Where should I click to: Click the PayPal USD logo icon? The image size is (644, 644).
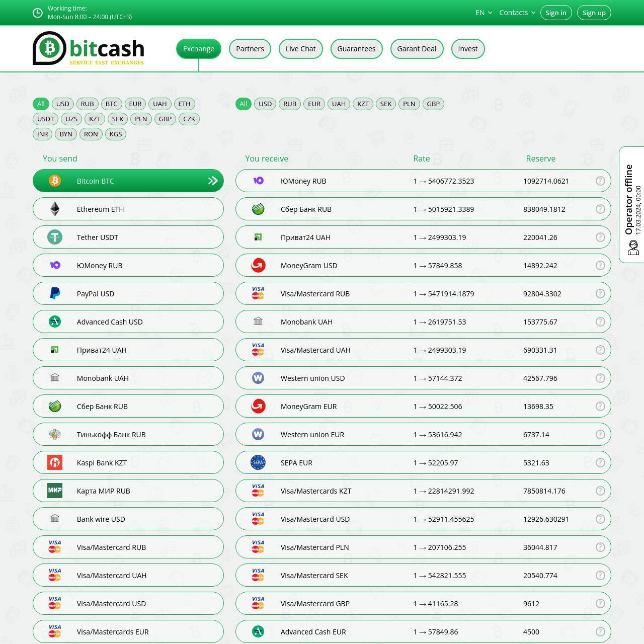(x=55, y=294)
